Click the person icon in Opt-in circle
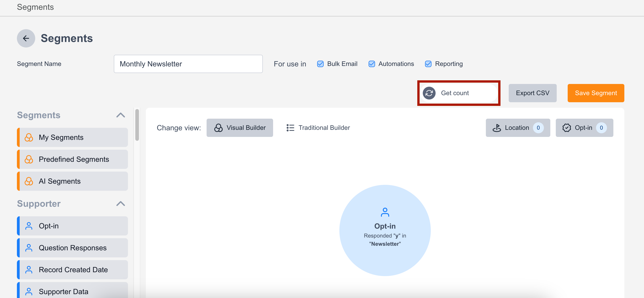The height and width of the screenshot is (298, 644). (385, 212)
